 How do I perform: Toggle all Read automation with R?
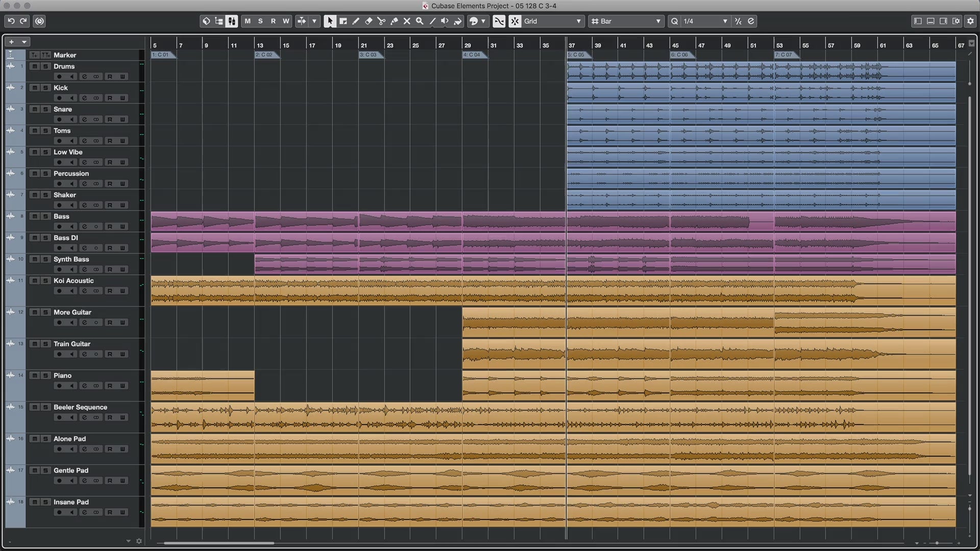pyautogui.click(x=273, y=21)
